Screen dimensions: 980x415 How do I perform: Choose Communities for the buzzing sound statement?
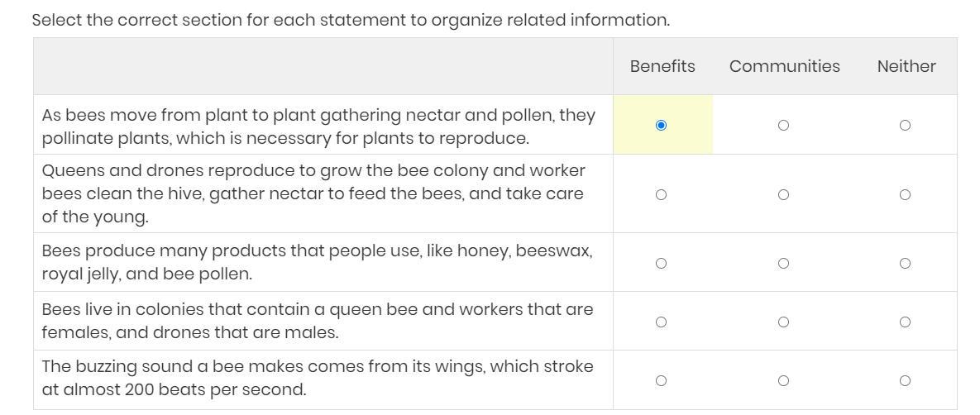click(x=783, y=380)
